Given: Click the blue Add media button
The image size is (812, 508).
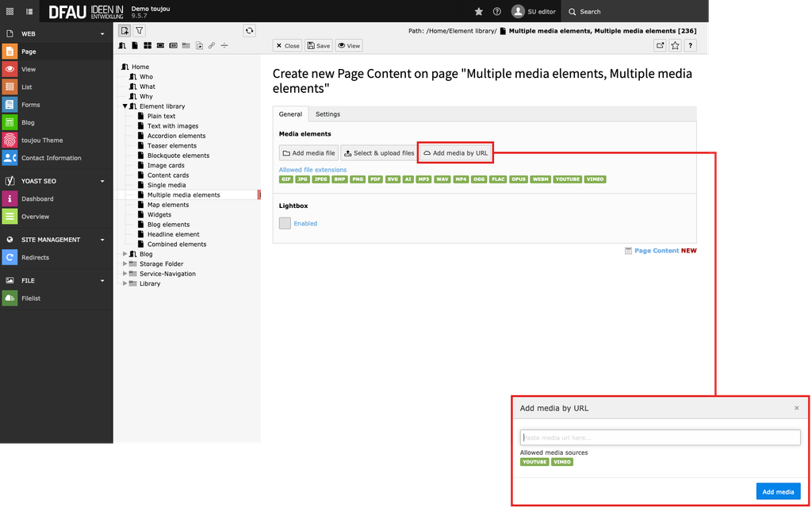Looking at the screenshot, I should [x=777, y=491].
